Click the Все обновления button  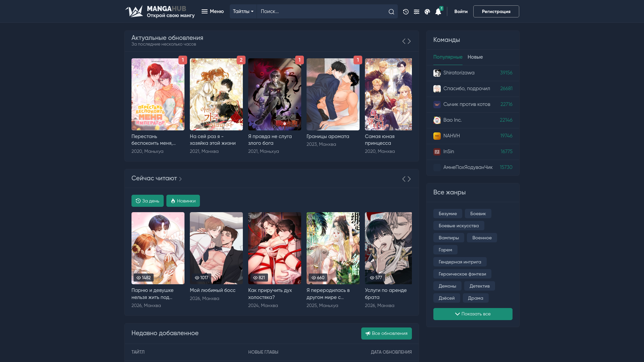tap(386, 334)
